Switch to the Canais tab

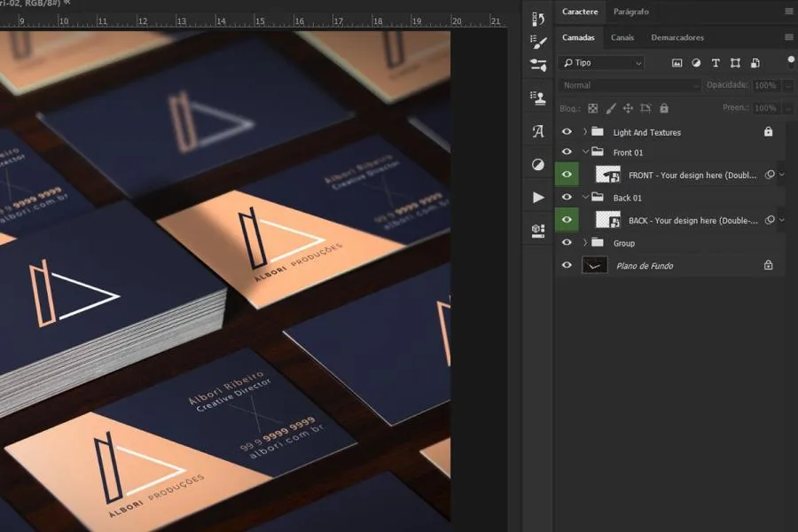tap(622, 37)
